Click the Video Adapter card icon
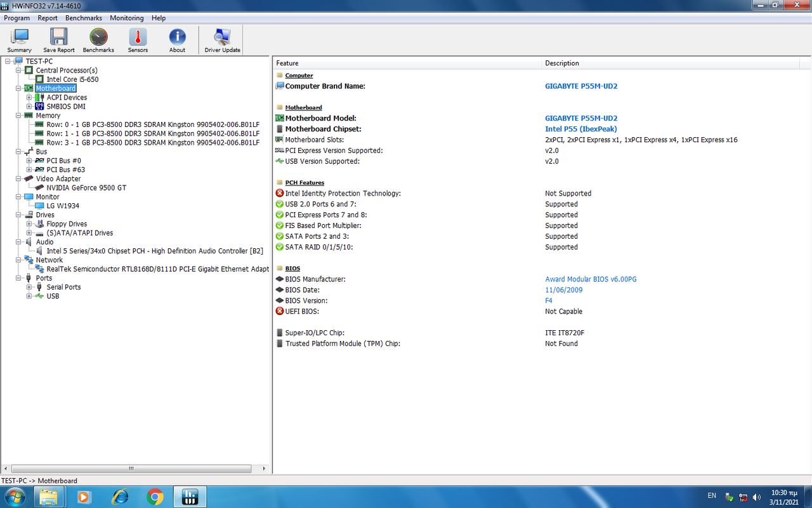This screenshot has width=812, height=508. pos(29,178)
